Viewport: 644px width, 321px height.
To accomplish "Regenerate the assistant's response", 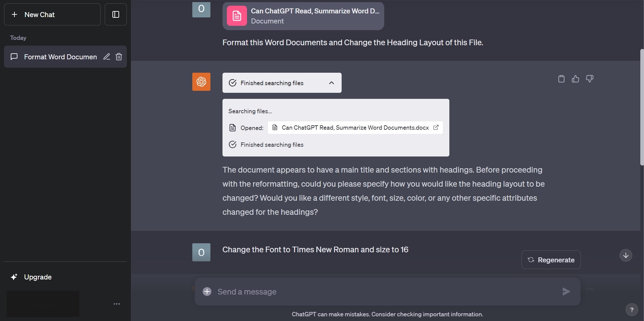I will pyautogui.click(x=551, y=260).
